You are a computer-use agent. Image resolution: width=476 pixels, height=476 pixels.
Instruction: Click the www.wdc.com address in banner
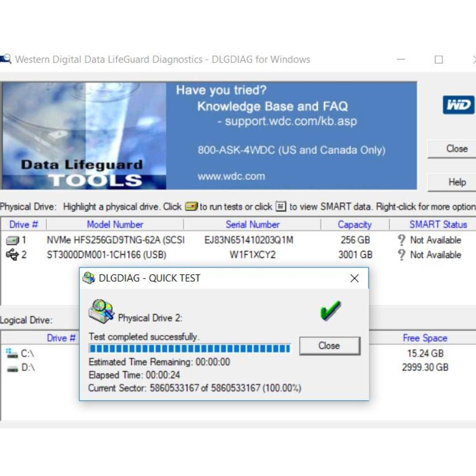[x=231, y=176]
